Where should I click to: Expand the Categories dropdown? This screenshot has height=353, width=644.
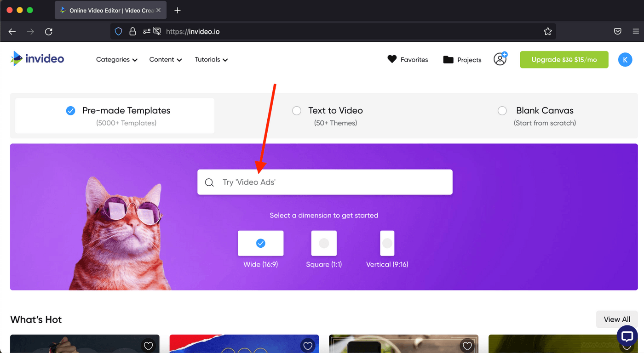coord(116,59)
